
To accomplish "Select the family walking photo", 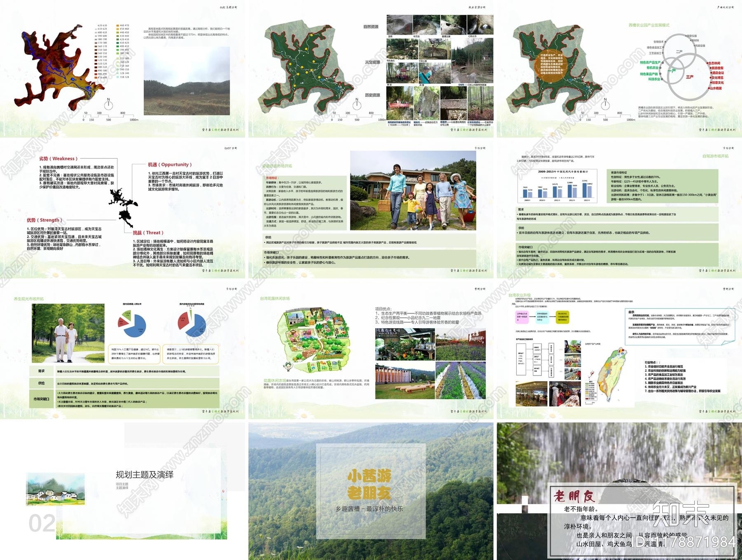I will pyautogui.click(x=413, y=190).
